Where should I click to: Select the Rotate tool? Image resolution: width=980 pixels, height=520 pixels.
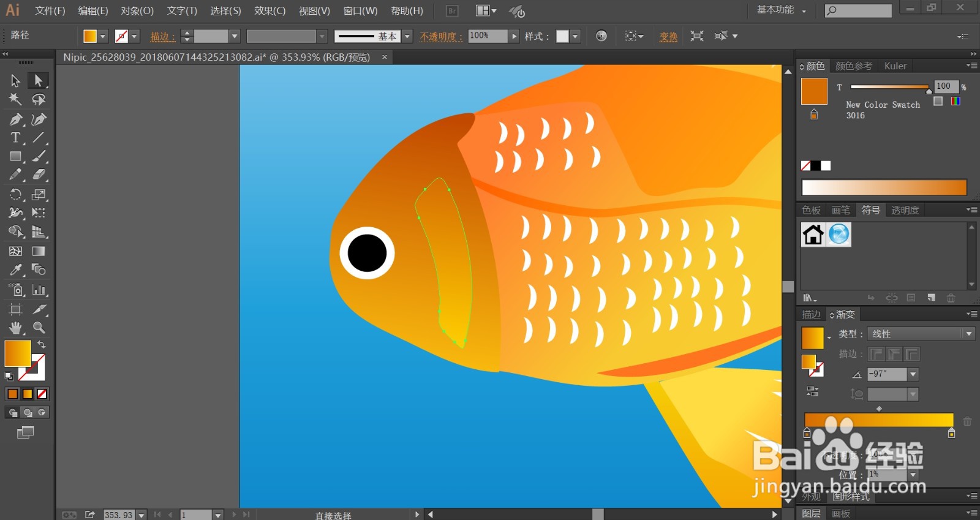[x=15, y=195]
